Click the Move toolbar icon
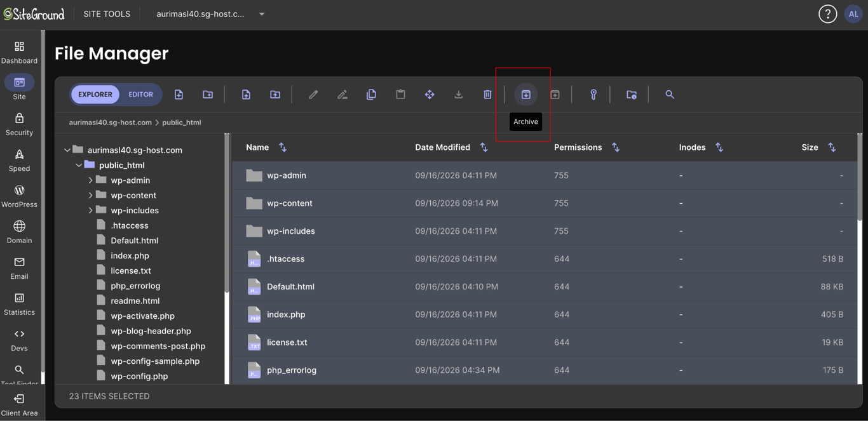Viewport: 868px width, 421px height. [430, 95]
